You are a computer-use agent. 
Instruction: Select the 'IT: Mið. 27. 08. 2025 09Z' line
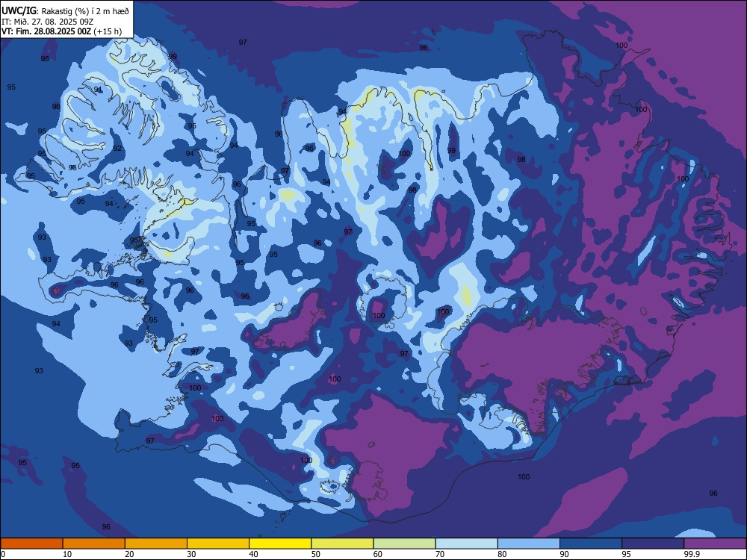[x=47, y=22]
